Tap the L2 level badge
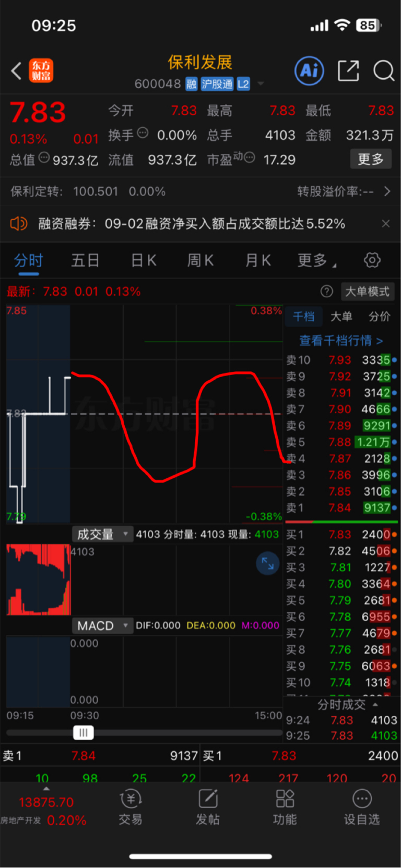 click(243, 84)
